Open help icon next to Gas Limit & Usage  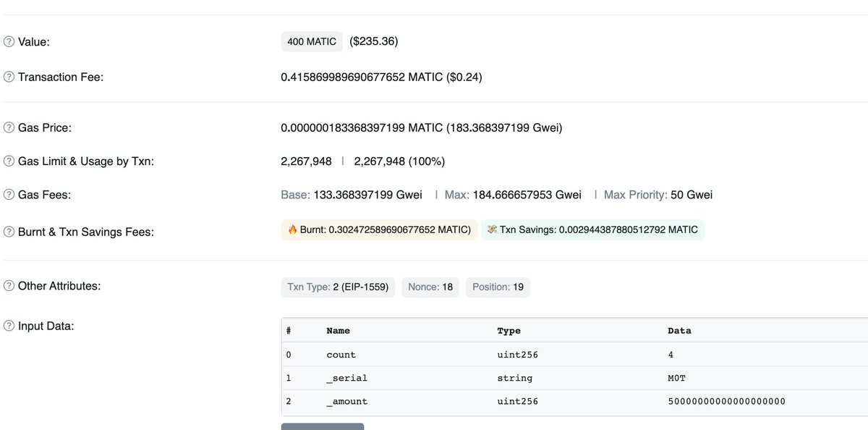pyautogui.click(x=9, y=161)
